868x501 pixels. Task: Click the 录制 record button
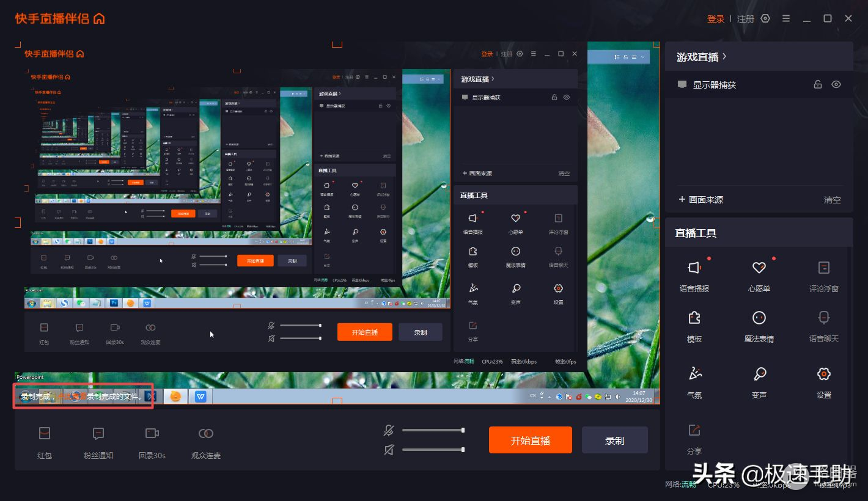pos(615,440)
